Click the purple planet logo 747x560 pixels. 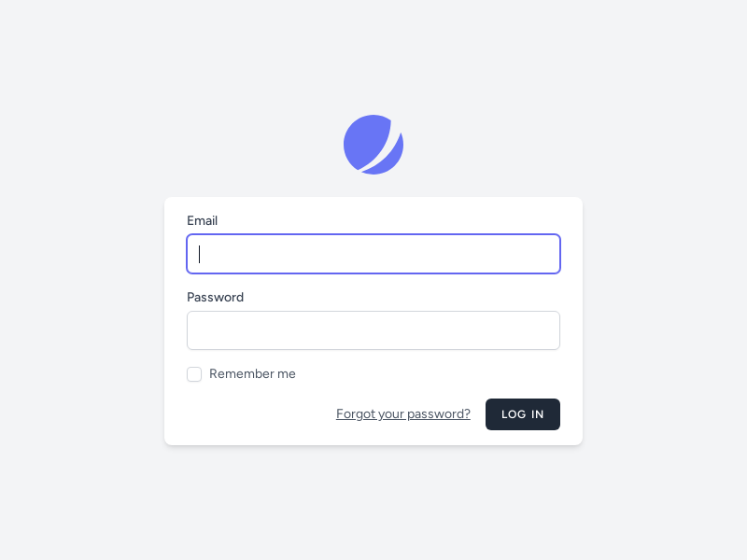click(373, 145)
